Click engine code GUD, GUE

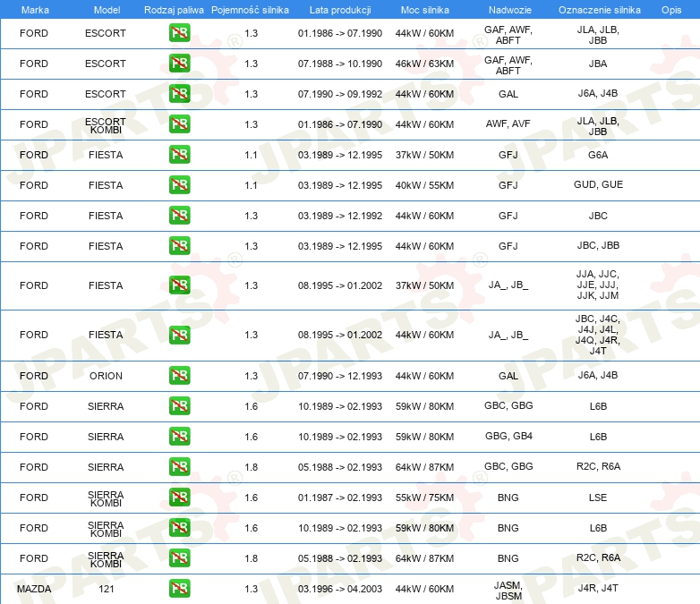(598, 184)
